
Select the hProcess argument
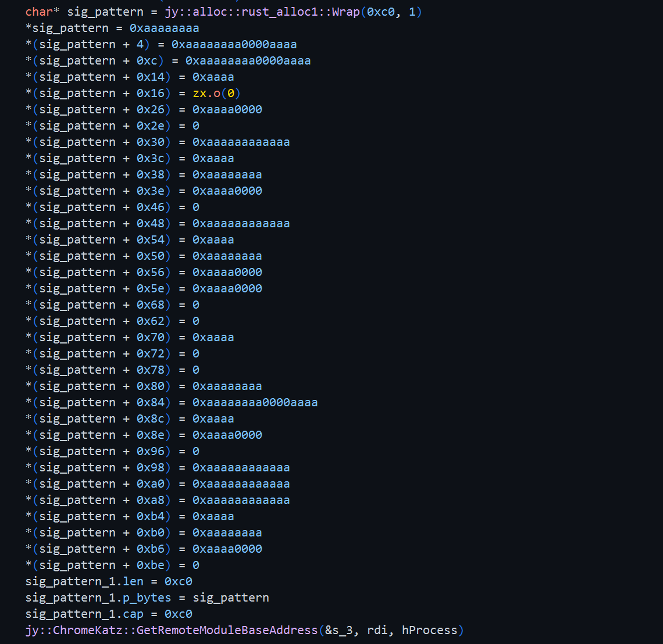pyautogui.click(x=429, y=630)
